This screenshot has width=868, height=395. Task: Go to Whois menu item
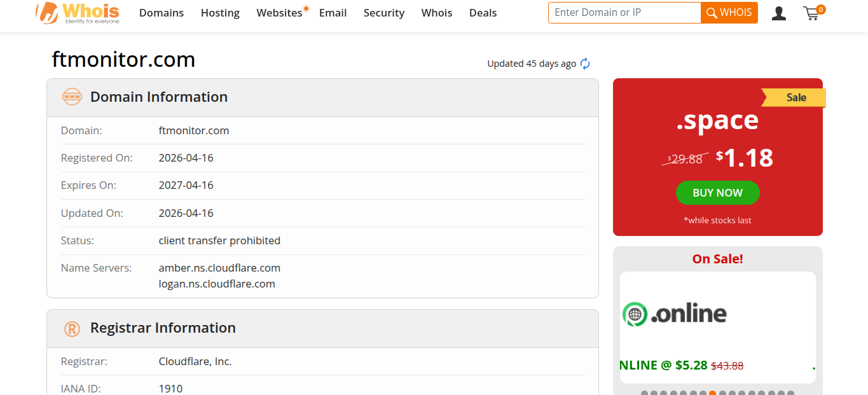point(437,13)
